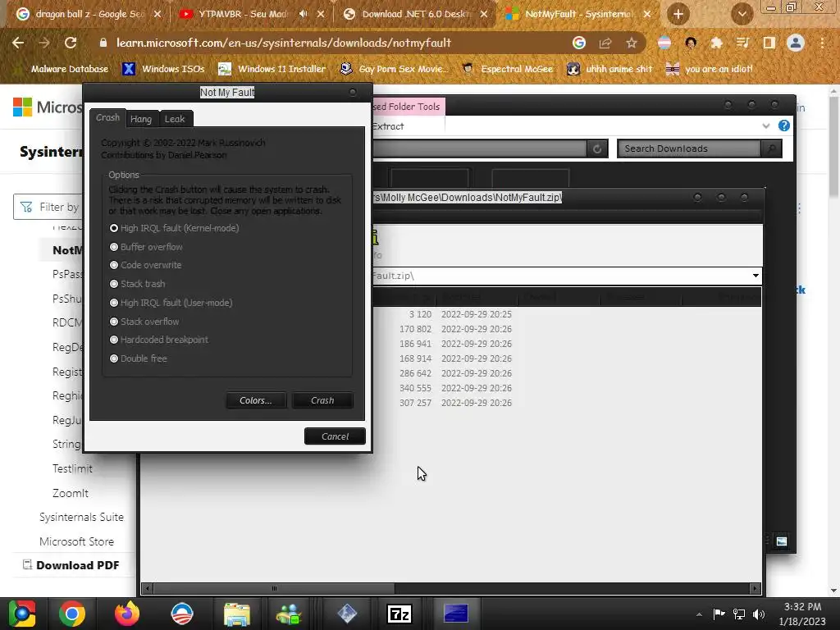Switch to the Hang tab
840x630 pixels.
(141, 119)
